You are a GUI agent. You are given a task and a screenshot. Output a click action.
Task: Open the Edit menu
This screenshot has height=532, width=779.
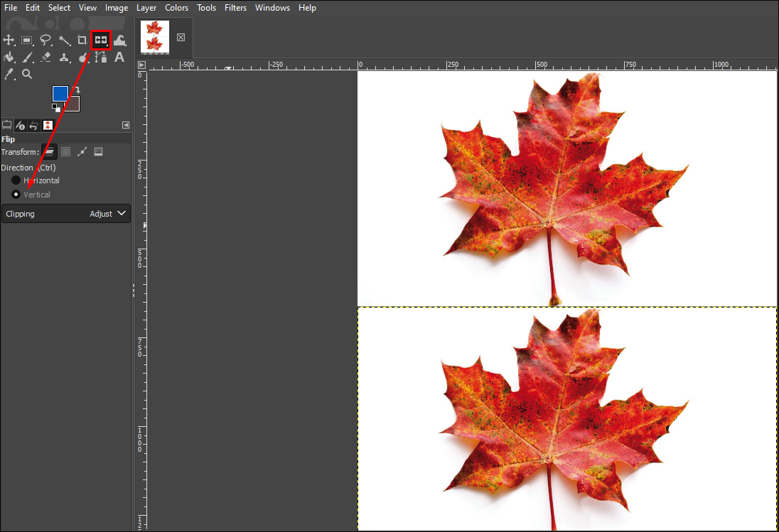[33, 7]
